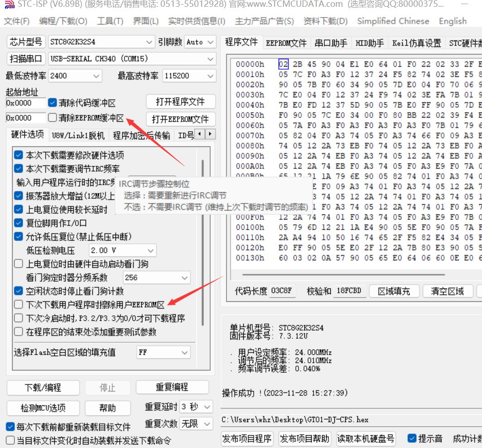Click 发布项目程序 button

(247, 438)
